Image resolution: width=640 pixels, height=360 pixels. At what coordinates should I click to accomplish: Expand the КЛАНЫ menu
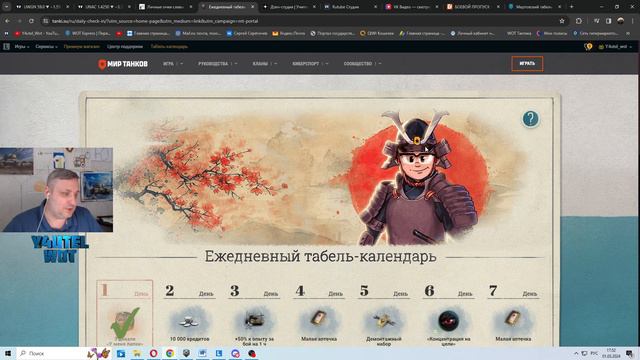[x=264, y=64]
